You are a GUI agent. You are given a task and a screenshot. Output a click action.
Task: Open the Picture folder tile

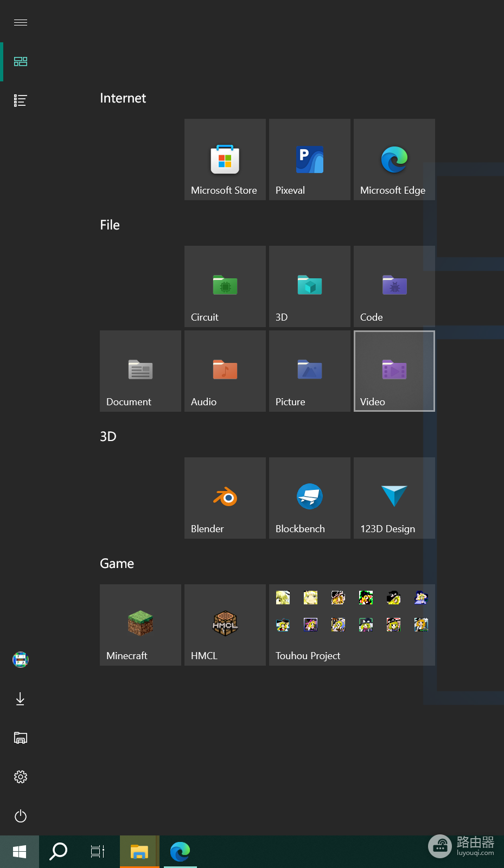(x=310, y=371)
